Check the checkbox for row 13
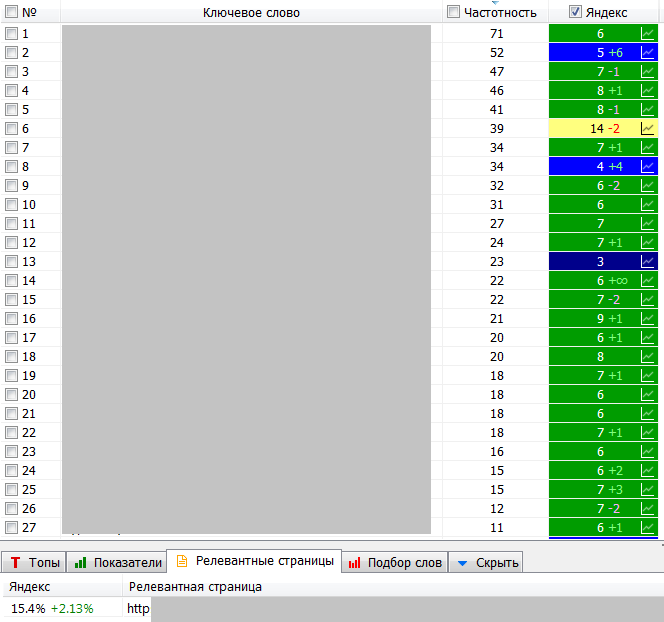This screenshot has width=664, height=622. coord(11,261)
